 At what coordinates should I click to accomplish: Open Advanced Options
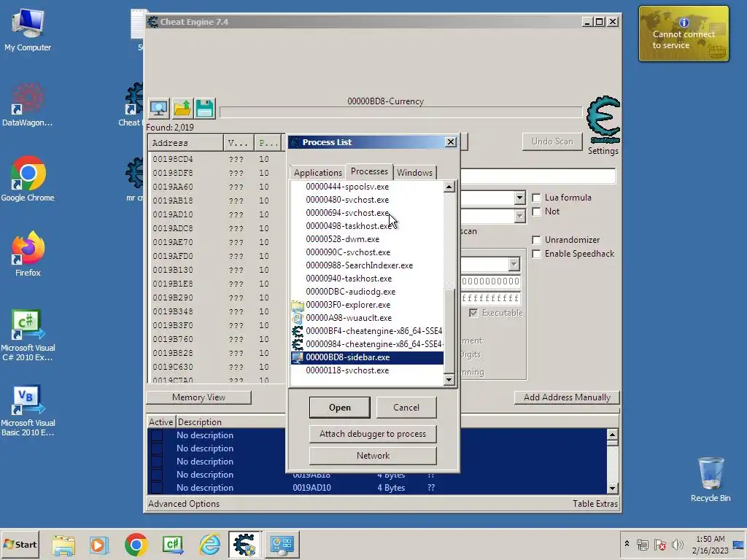coord(184,504)
